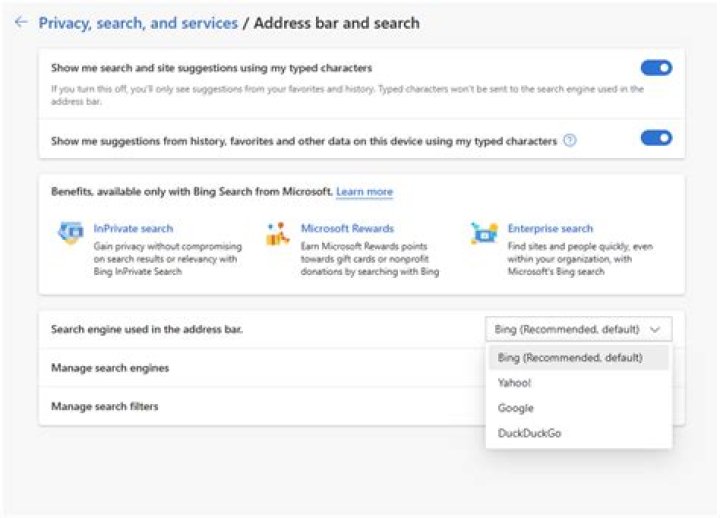Click the Enterprise search icon
This screenshot has width=720, height=518.
(484, 234)
